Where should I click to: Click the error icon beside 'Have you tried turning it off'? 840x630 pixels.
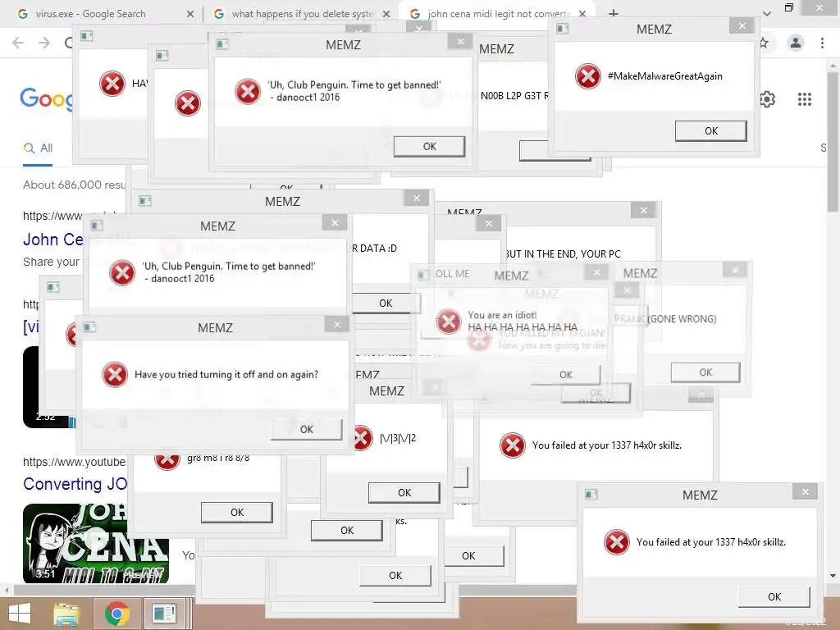coord(115,374)
